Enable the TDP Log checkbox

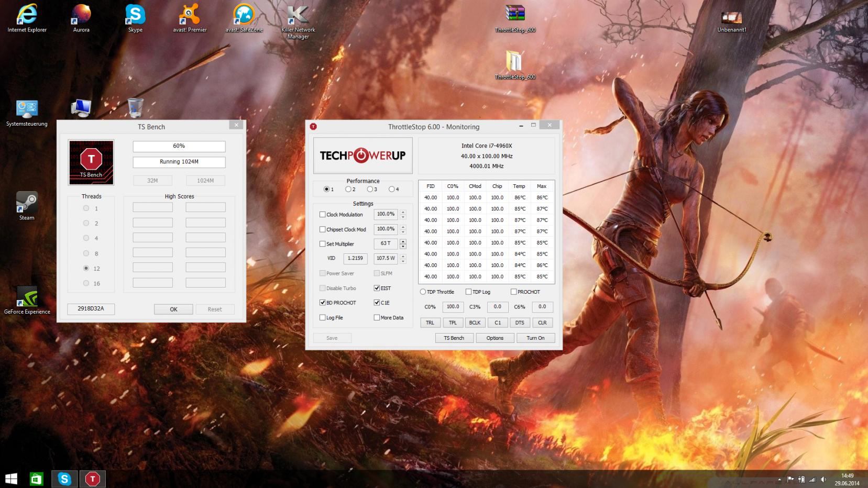[x=468, y=292]
